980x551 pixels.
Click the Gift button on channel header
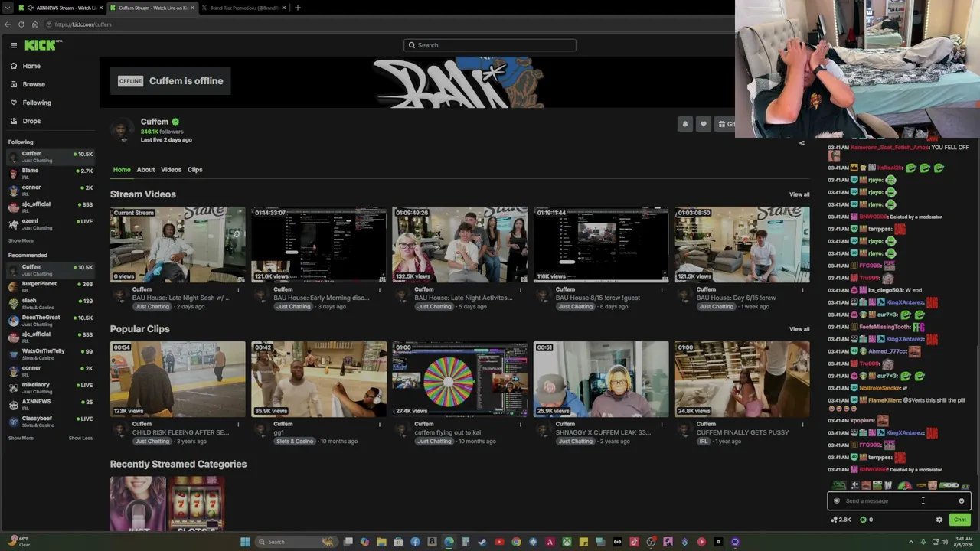pos(725,124)
